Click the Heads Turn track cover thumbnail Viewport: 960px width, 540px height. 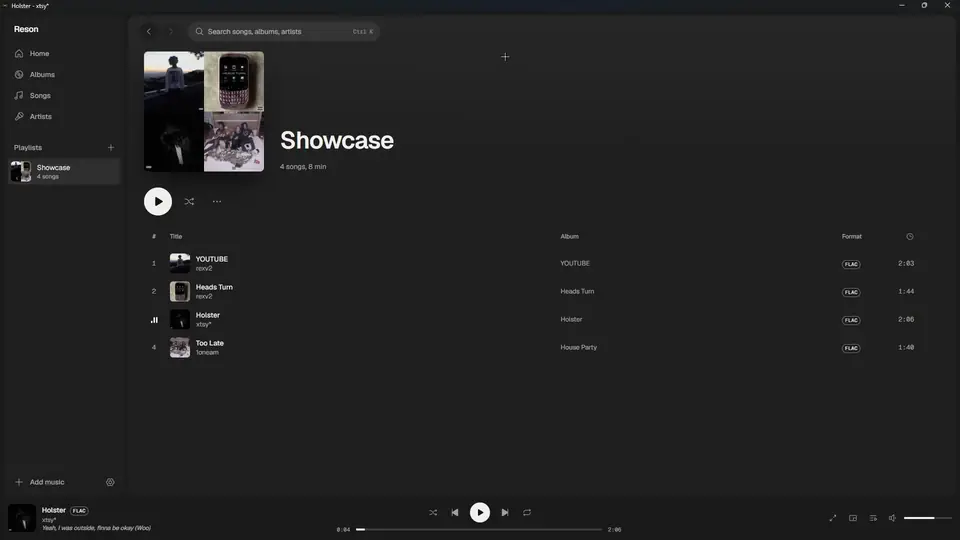coord(180,291)
